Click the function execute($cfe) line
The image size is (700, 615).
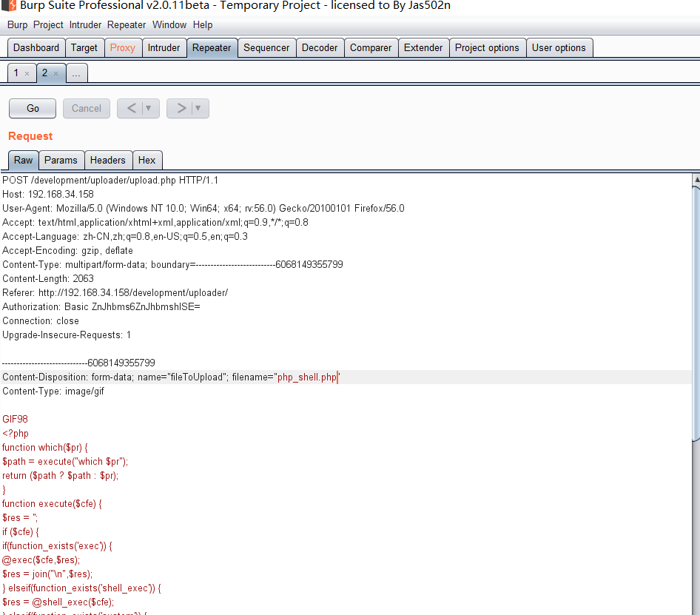[x=53, y=504]
